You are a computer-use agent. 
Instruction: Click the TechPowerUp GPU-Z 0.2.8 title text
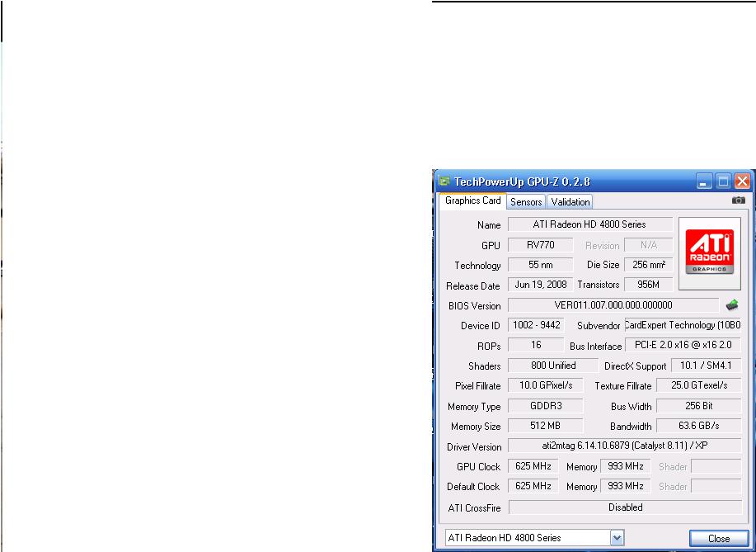pos(522,182)
